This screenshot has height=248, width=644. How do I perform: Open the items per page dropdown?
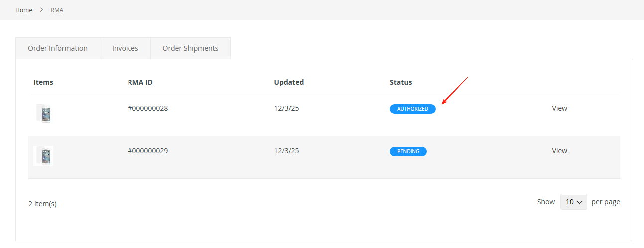coord(573,202)
